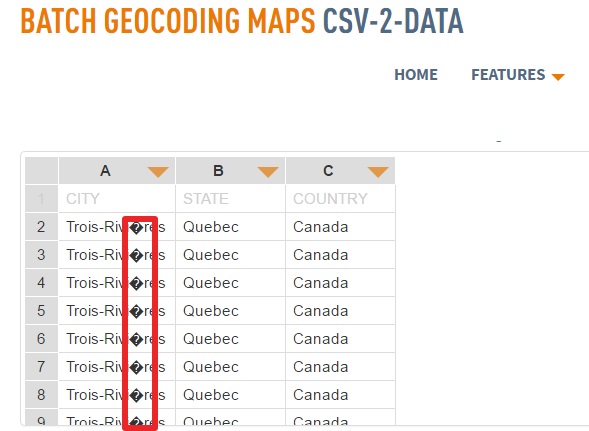Open the FEATURES menu
Image resolution: width=589 pixels, height=431 pixels.
(x=508, y=74)
